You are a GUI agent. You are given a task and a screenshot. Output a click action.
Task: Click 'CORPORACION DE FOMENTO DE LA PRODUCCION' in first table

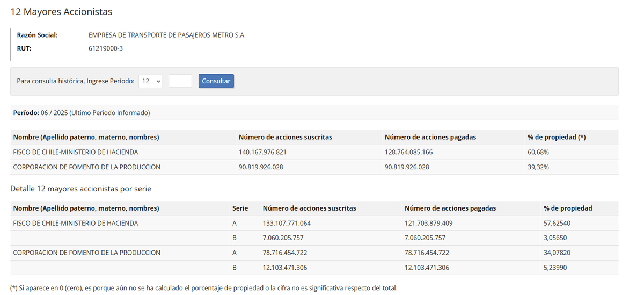click(87, 167)
